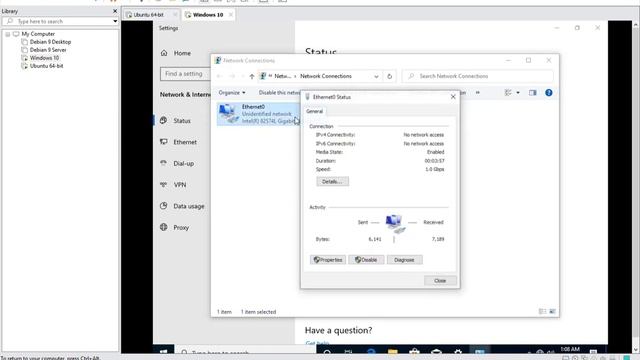Click Disable this network device toolbar item
Image resolution: width=640 pixels, height=360 pixels.
279,93
